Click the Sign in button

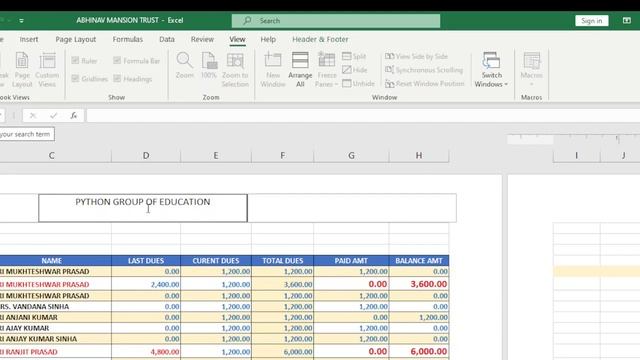pyautogui.click(x=591, y=20)
